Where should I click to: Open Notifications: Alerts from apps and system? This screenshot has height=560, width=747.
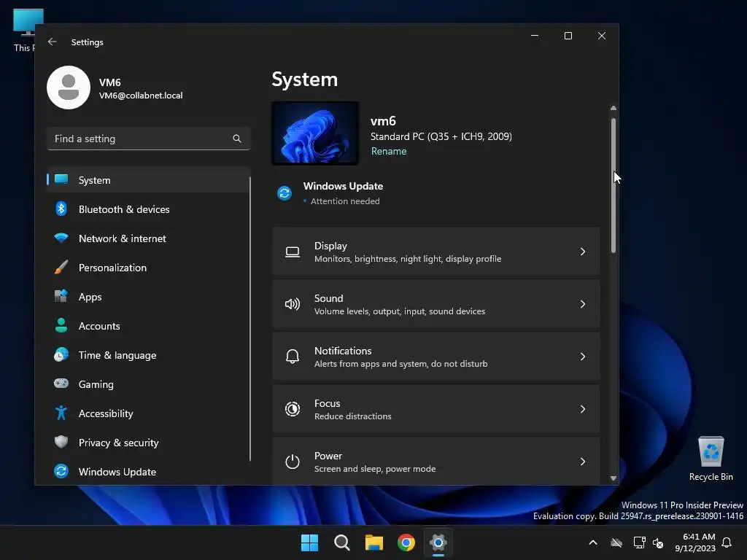pyautogui.click(x=436, y=357)
